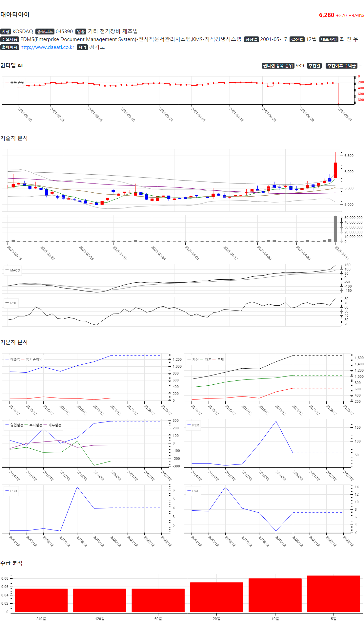
Task: Open the www.daeati.co.kr homepage link
Action: coord(47,47)
